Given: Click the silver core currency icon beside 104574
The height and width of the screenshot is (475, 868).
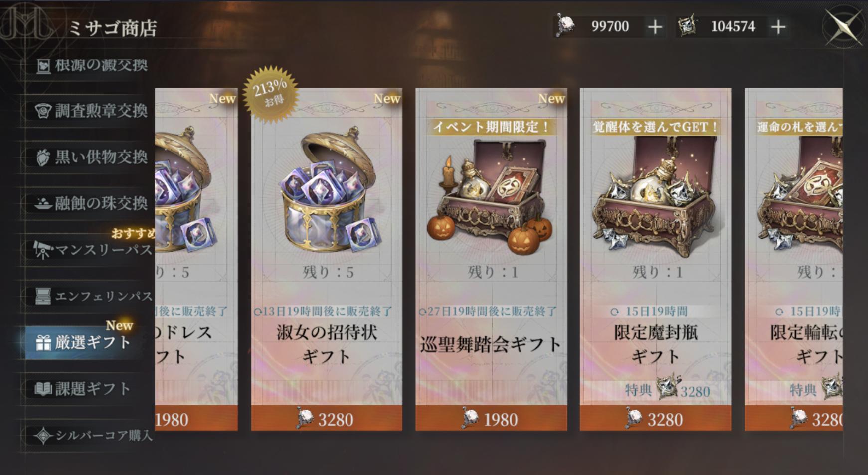Looking at the screenshot, I should point(688,25).
